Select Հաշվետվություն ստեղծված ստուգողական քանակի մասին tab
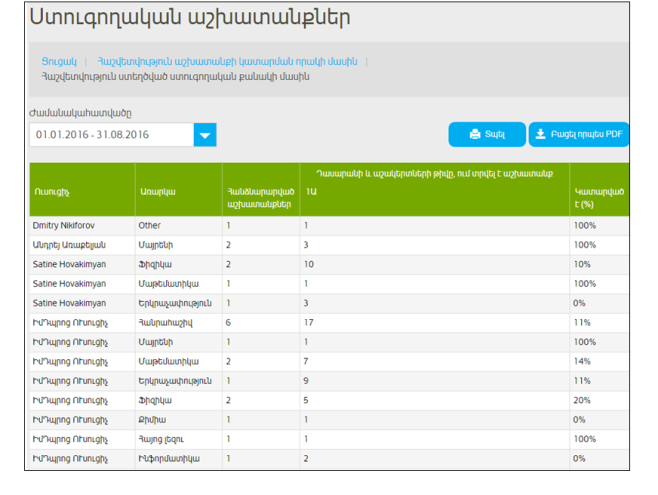Viewport: 658px width, 495px height. point(175,77)
